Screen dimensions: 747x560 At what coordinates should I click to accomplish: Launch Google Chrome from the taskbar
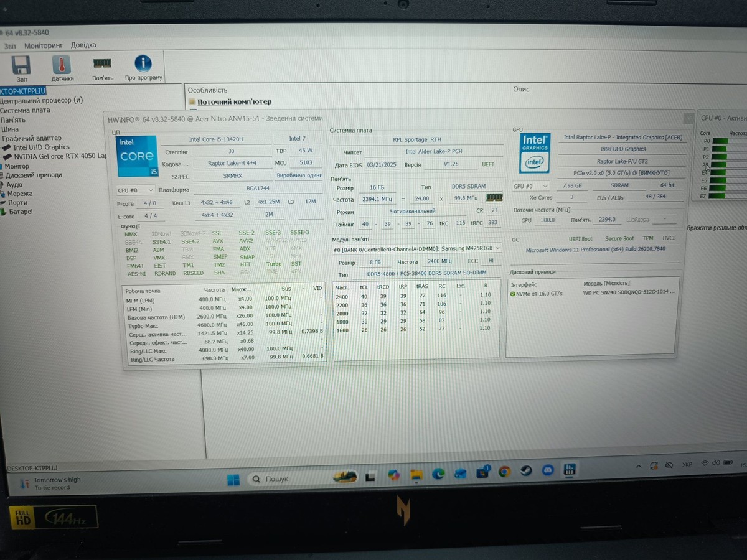(x=504, y=472)
